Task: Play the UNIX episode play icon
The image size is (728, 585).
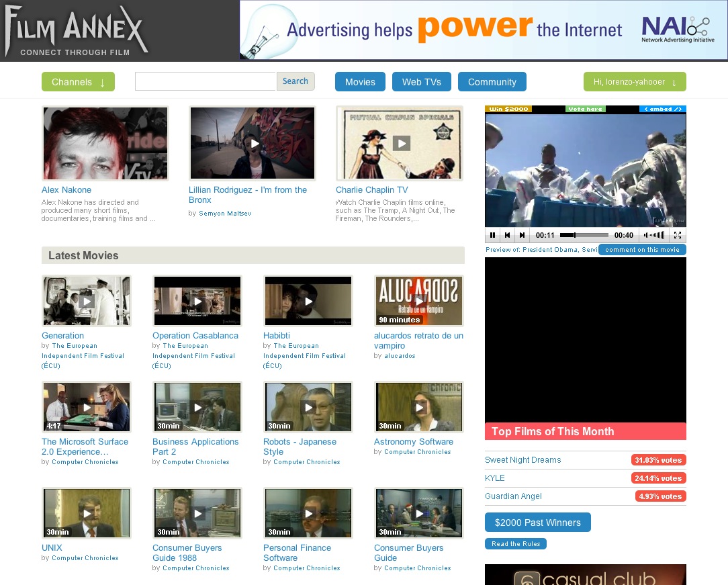Action: coord(87,514)
